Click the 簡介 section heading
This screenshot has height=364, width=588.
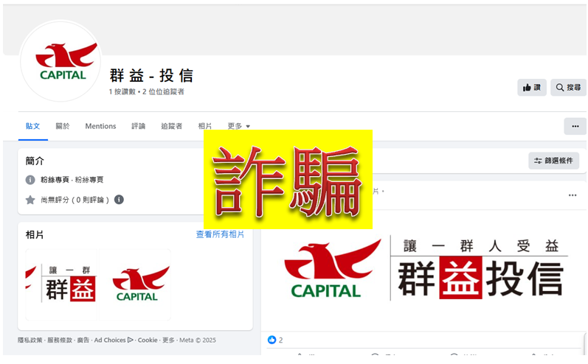pyautogui.click(x=35, y=161)
